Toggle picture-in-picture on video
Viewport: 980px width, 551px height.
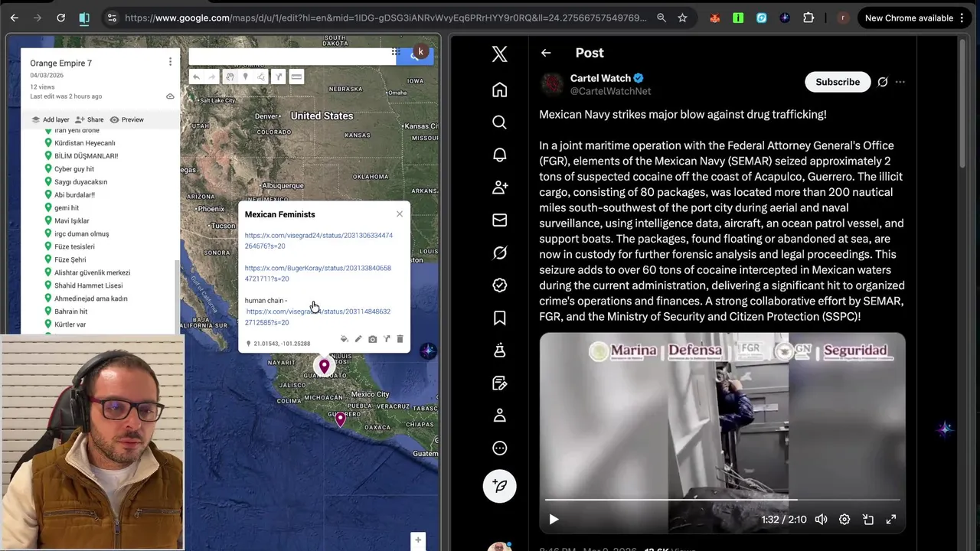868,520
